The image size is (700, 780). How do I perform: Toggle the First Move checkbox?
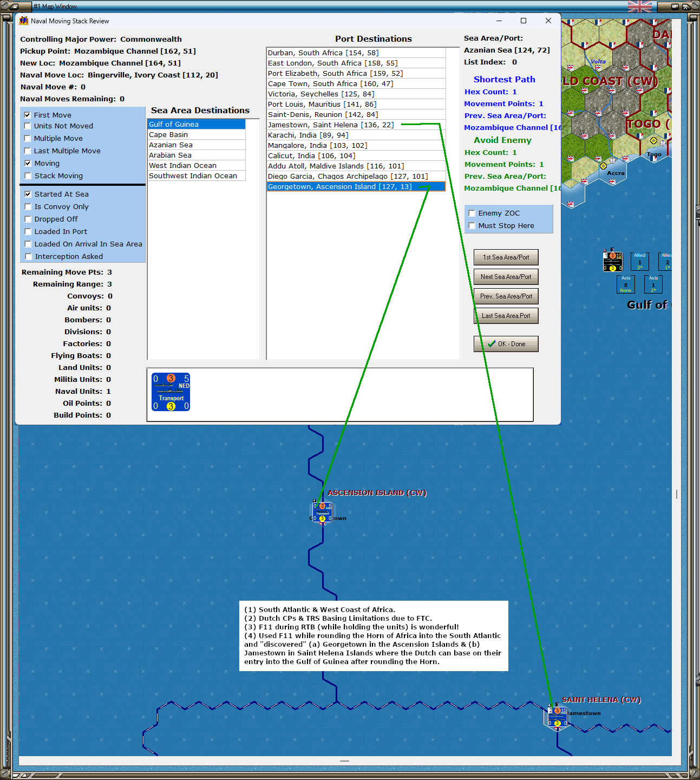(x=27, y=115)
